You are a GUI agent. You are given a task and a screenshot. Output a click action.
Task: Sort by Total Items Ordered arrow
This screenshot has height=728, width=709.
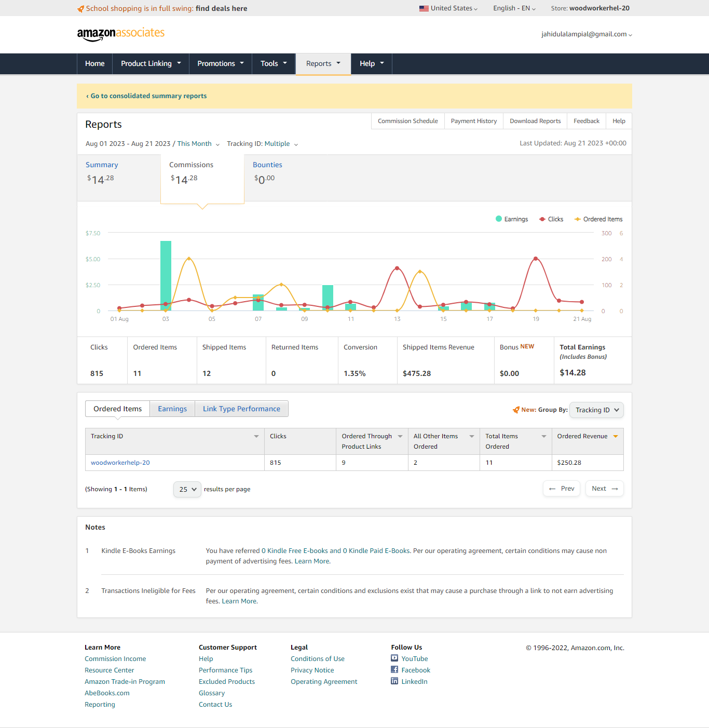tap(544, 436)
